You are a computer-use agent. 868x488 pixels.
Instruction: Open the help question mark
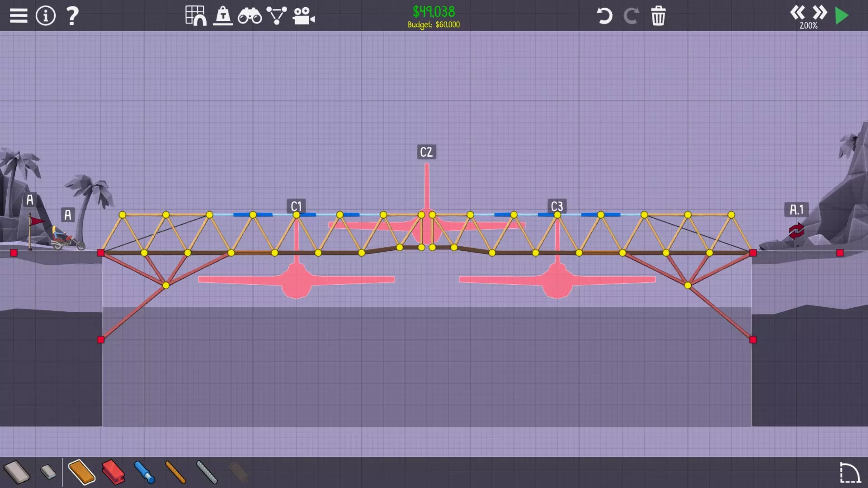click(x=72, y=16)
